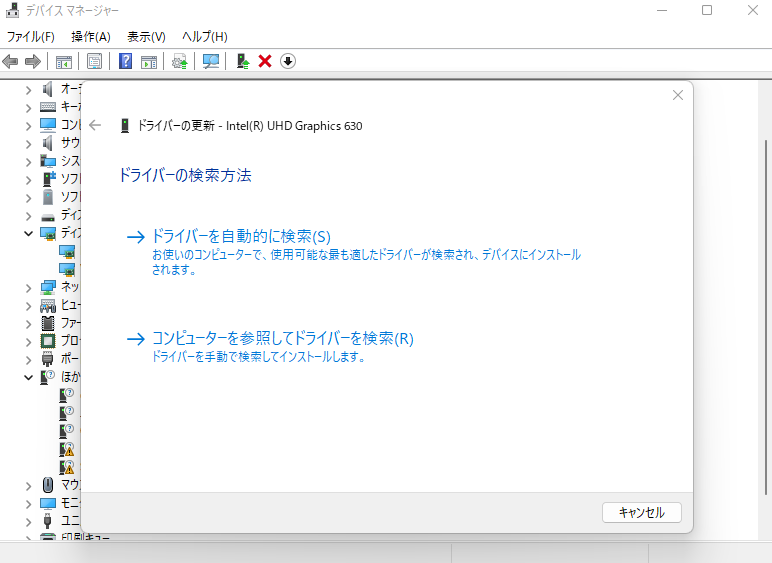Image resolution: width=772 pixels, height=563 pixels.
Task: Choose ドライバーを自動的に検索(S) option
Action: [x=240, y=237]
